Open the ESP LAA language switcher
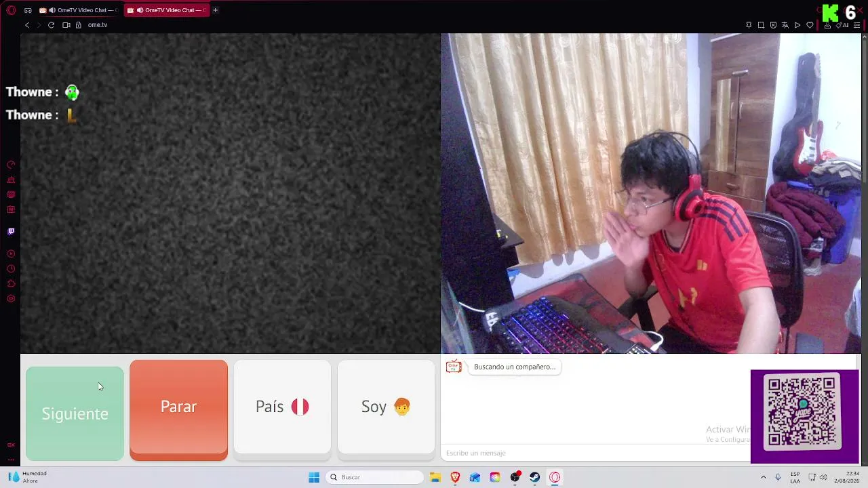Screen dimensions: 868x488 [795, 477]
